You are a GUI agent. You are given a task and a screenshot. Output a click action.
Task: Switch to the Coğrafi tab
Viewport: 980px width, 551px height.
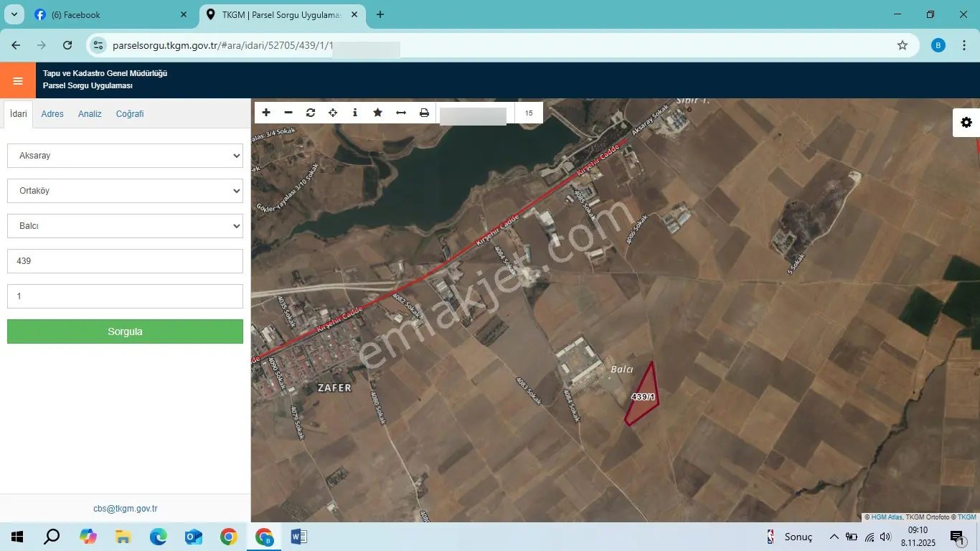(x=130, y=114)
